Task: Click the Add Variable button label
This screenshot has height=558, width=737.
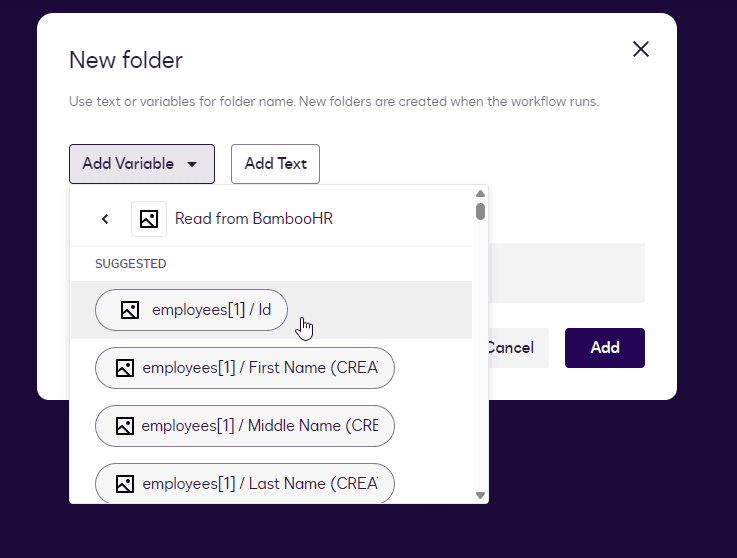Action: 128,164
